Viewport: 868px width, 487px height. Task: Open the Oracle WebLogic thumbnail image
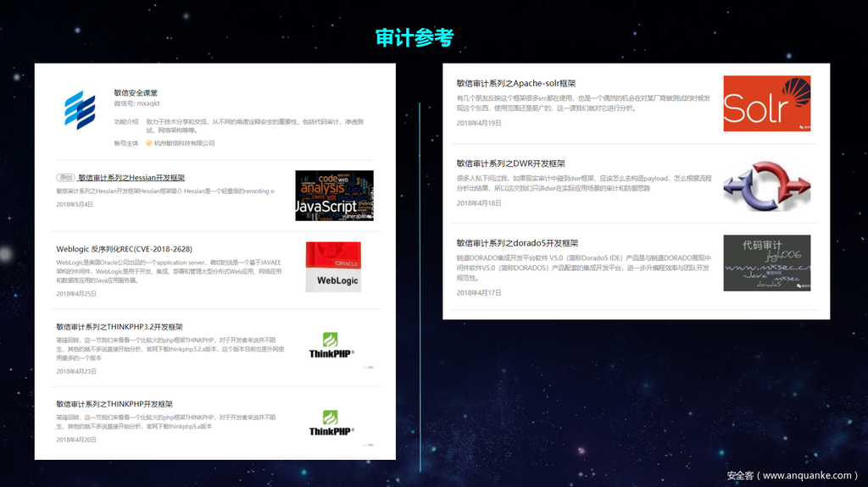tap(333, 267)
